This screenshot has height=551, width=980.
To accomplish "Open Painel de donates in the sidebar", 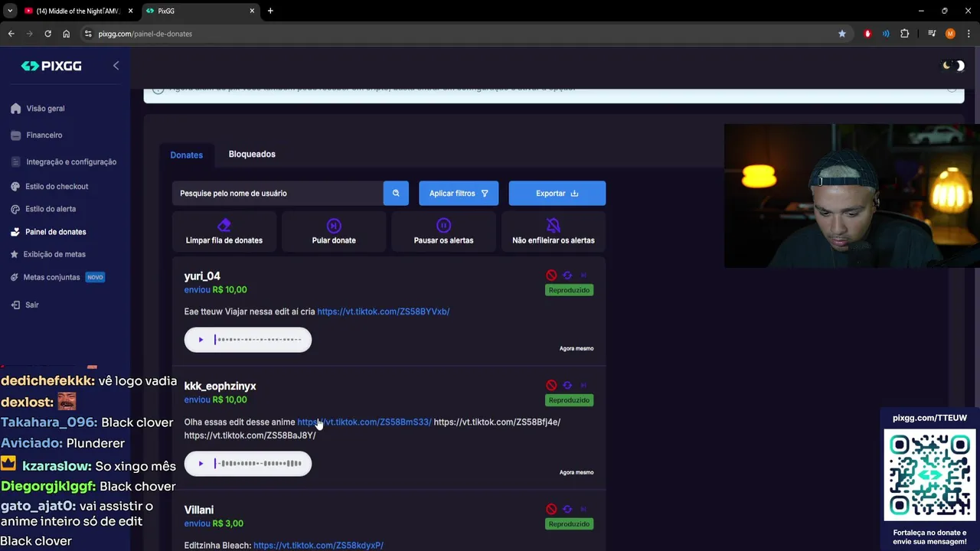I will [x=55, y=232].
